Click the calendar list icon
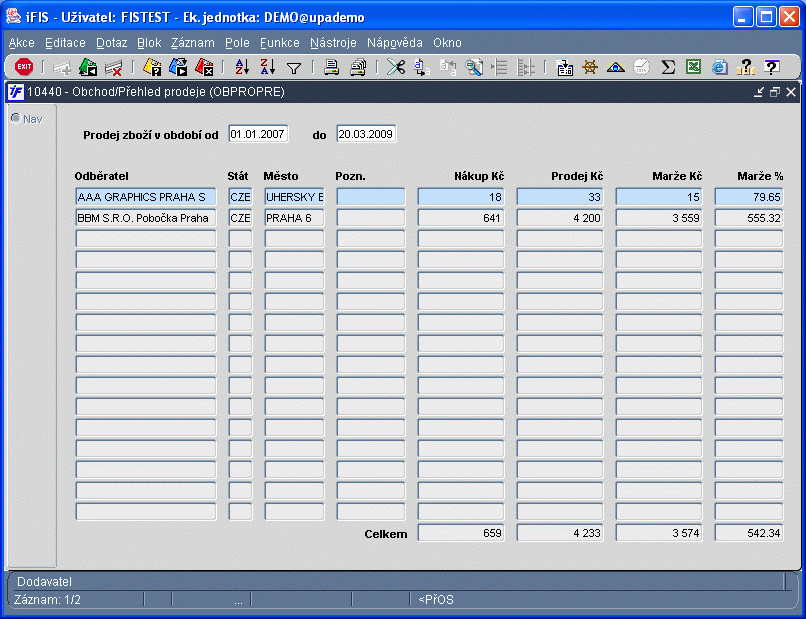This screenshot has height=619, width=806. (564, 67)
